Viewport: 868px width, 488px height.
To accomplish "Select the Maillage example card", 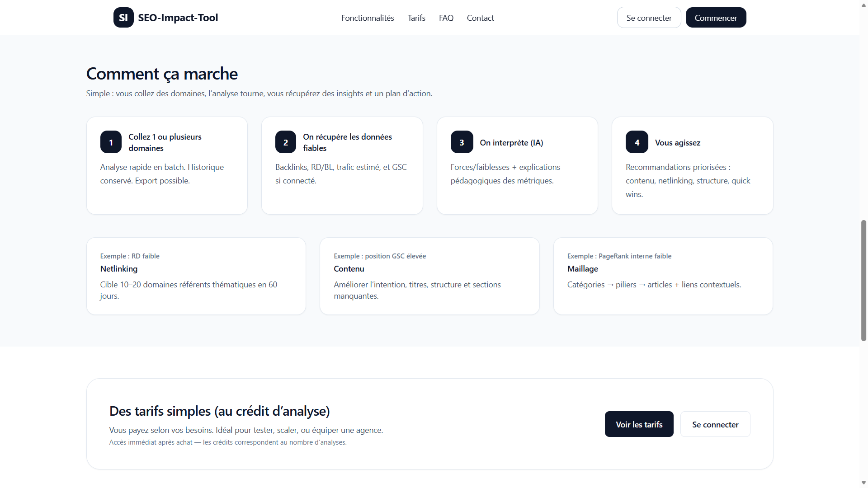I will coord(663,276).
